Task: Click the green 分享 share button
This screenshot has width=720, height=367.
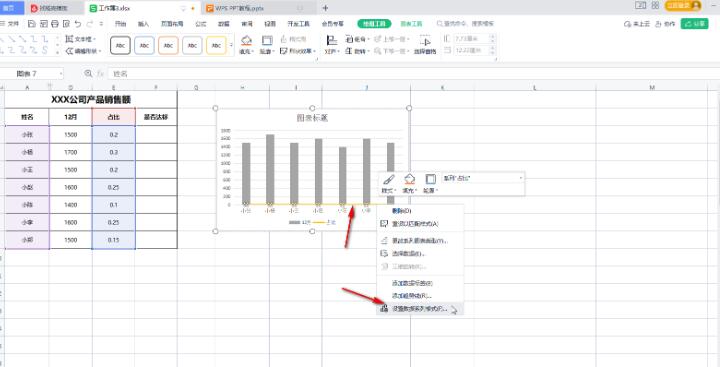Action: pyautogui.click(x=695, y=24)
